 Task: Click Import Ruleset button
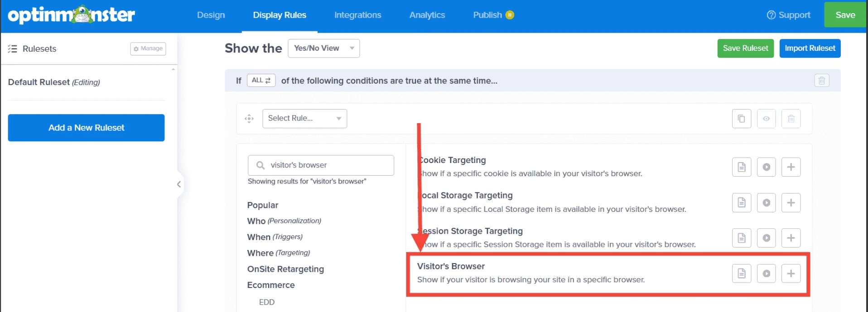point(810,48)
